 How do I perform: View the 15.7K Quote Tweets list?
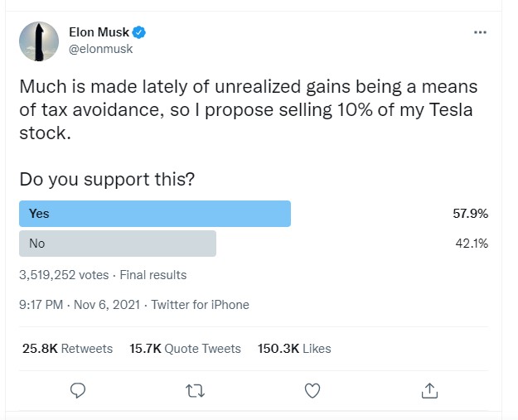pyautogui.click(x=185, y=349)
